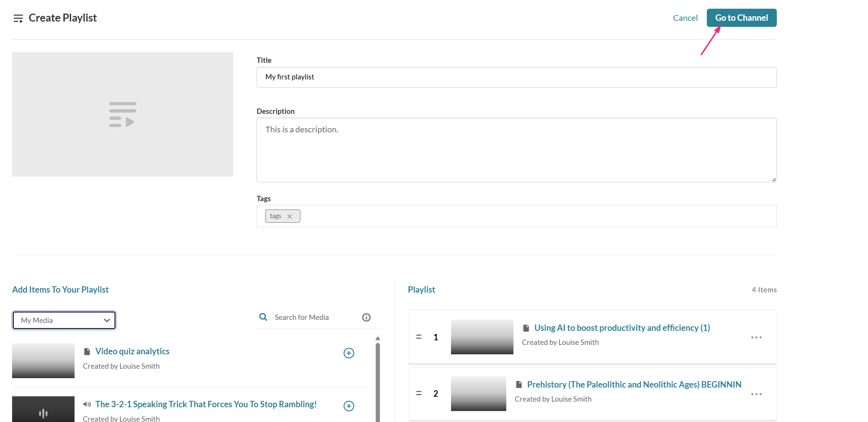The image size is (868, 422).
Task: Open Video quiz analytics media link
Action: 132,351
